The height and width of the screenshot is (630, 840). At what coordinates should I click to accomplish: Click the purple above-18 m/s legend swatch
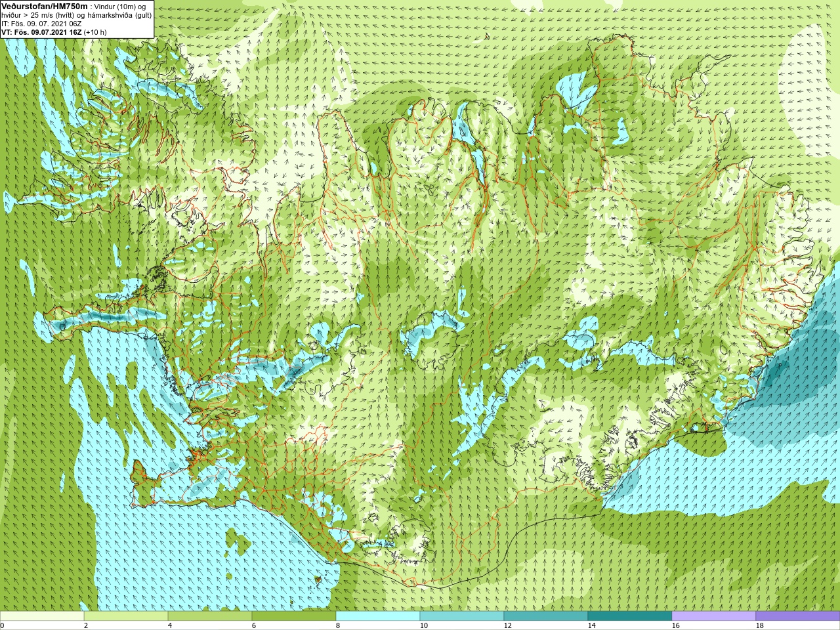click(798, 616)
